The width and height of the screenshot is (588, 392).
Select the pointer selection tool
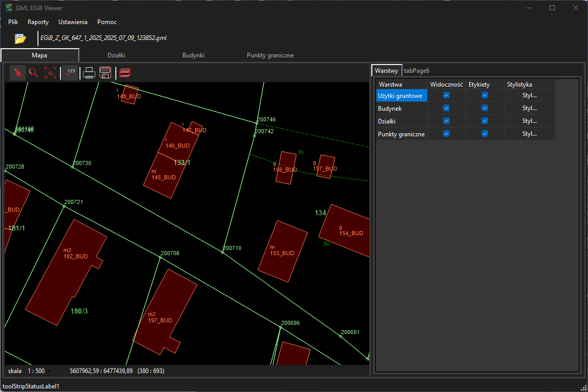(x=18, y=73)
